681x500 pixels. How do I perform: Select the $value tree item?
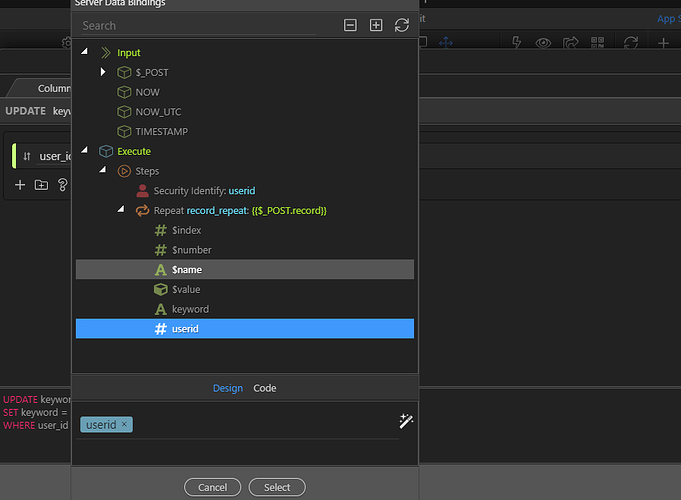click(x=185, y=289)
